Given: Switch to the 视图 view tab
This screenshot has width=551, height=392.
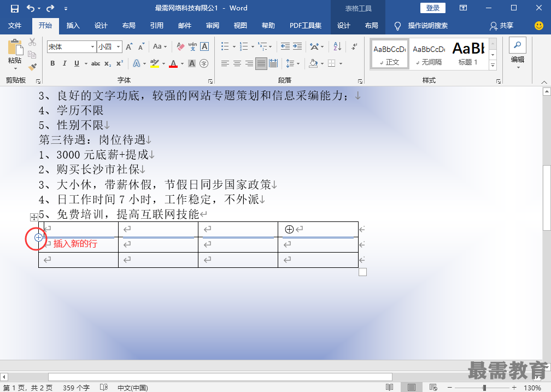Looking at the screenshot, I should click(x=241, y=25).
